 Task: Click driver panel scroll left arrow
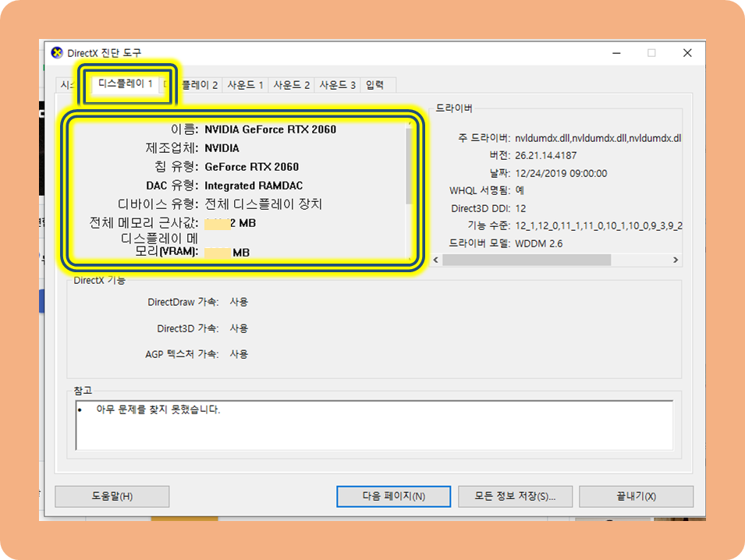436,260
